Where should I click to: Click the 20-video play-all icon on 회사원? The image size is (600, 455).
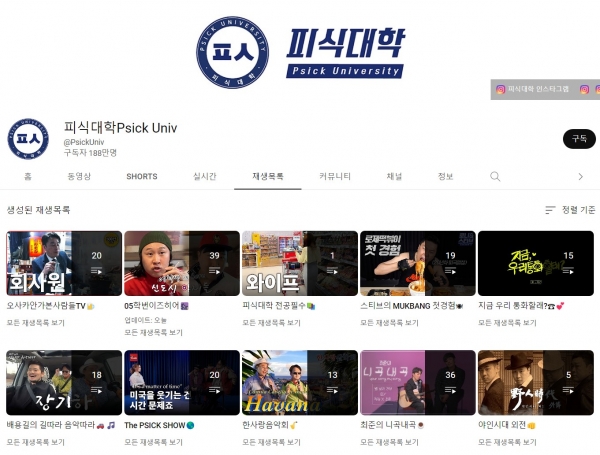click(96, 271)
